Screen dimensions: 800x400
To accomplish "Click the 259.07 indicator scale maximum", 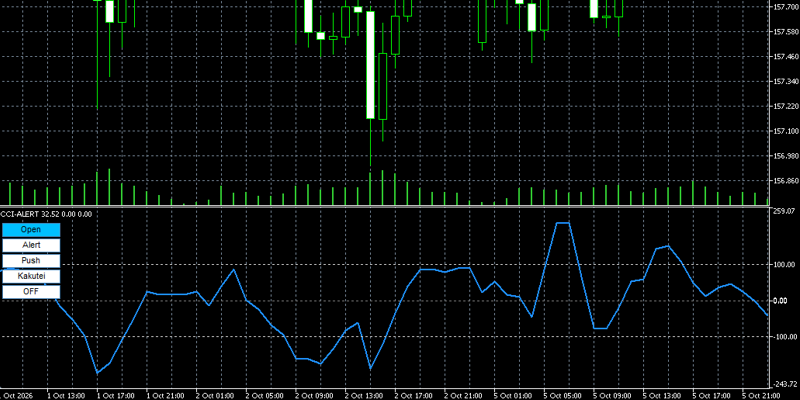I will tap(785, 211).
